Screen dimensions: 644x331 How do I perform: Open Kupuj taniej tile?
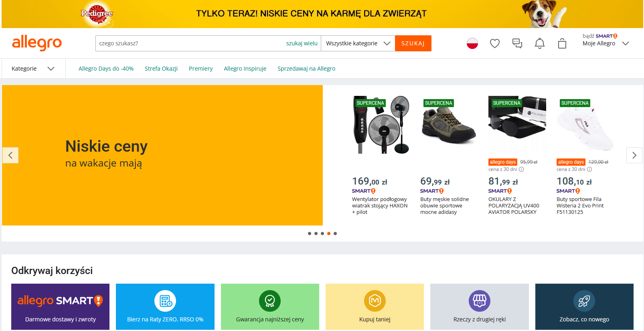coord(375,307)
